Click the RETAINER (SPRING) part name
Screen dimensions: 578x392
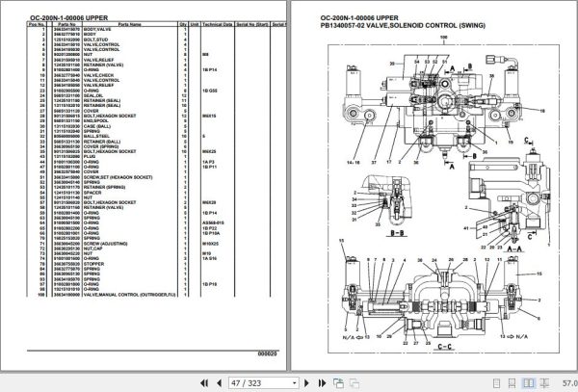pyautogui.click(x=104, y=187)
